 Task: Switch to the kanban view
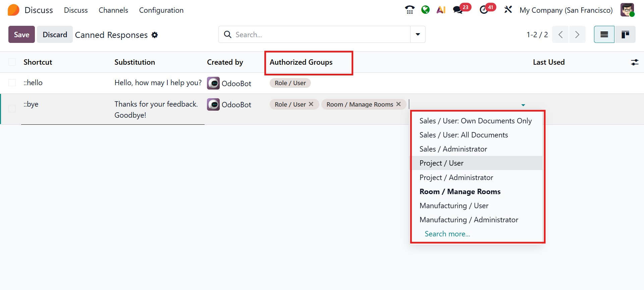pos(625,35)
